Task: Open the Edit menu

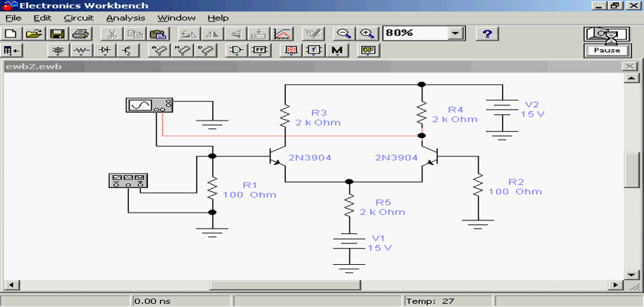Action: 43,18
